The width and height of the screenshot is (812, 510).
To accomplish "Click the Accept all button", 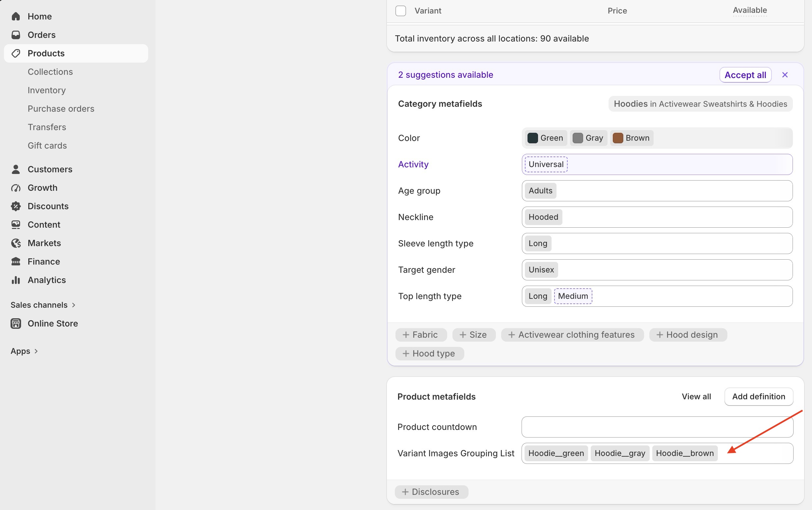I will coord(745,75).
